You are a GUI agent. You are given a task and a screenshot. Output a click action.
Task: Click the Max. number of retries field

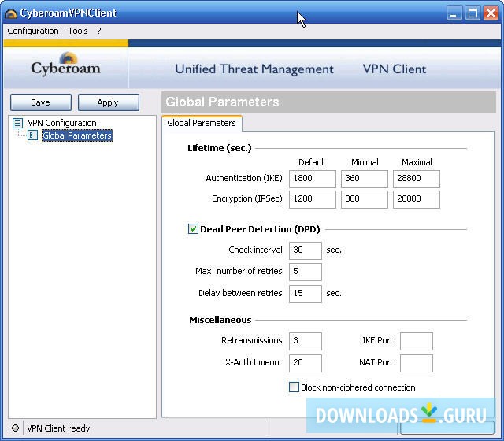click(306, 272)
